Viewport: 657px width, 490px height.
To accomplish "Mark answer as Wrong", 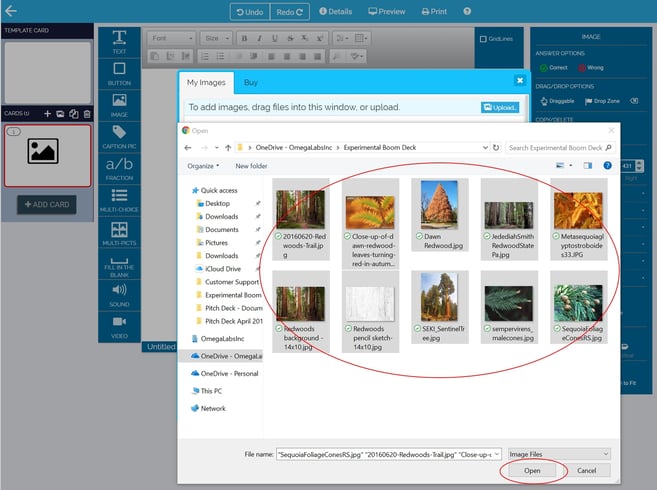I will pyautogui.click(x=591, y=67).
